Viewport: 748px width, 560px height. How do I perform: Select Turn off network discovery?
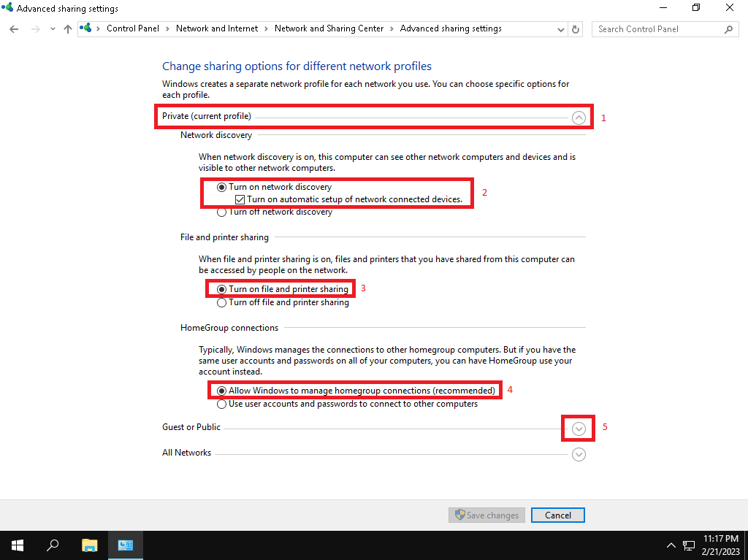[221, 212]
